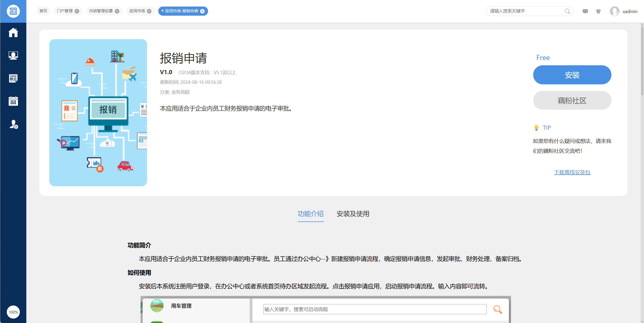Switch to the 首页 tab
The image size is (644, 323).
click(43, 11)
